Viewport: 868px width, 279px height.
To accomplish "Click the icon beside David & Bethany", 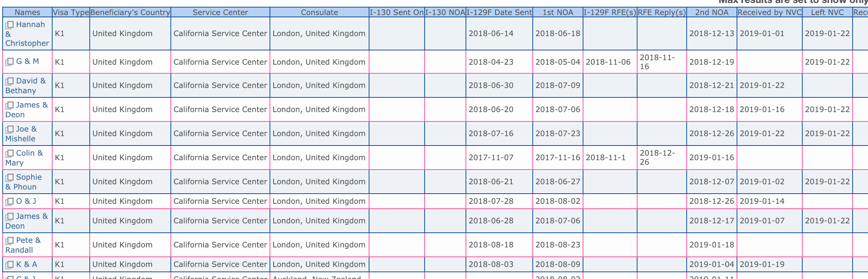I will pos(9,82).
